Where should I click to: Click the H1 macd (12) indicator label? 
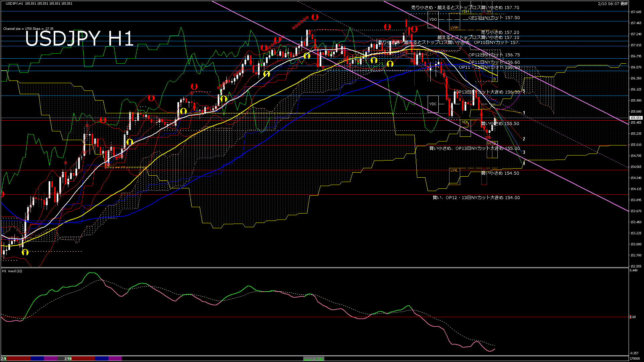(12, 271)
